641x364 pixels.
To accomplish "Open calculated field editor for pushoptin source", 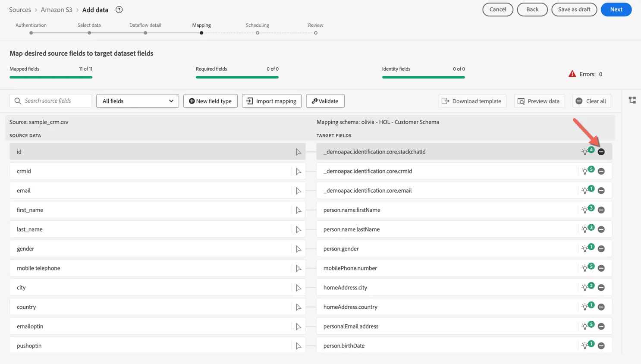I will (x=299, y=346).
